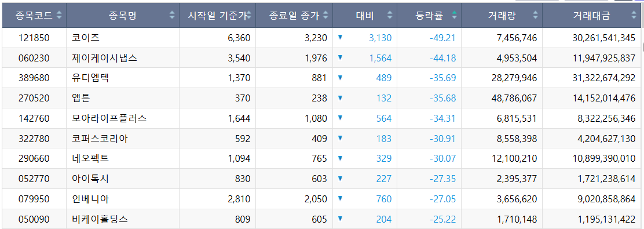Sort by 거래대금 column sort arrows
The width and height of the screenshot is (644, 229).
click(x=634, y=16)
